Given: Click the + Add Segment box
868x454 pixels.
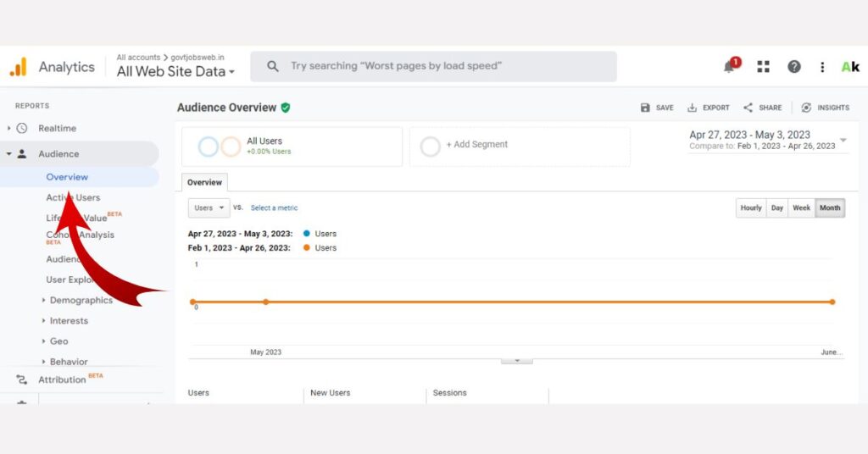Looking at the screenshot, I should (x=520, y=147).
